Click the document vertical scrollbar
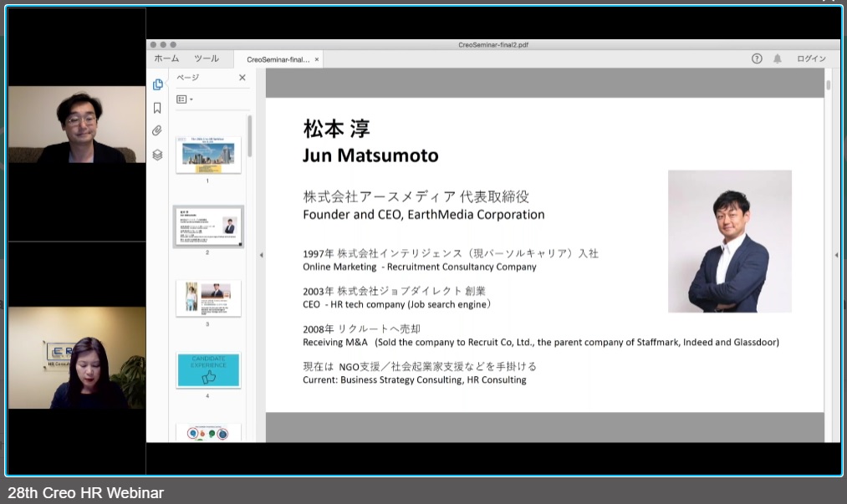Viewport: 847px width, 504px height. tap(828, 85)
